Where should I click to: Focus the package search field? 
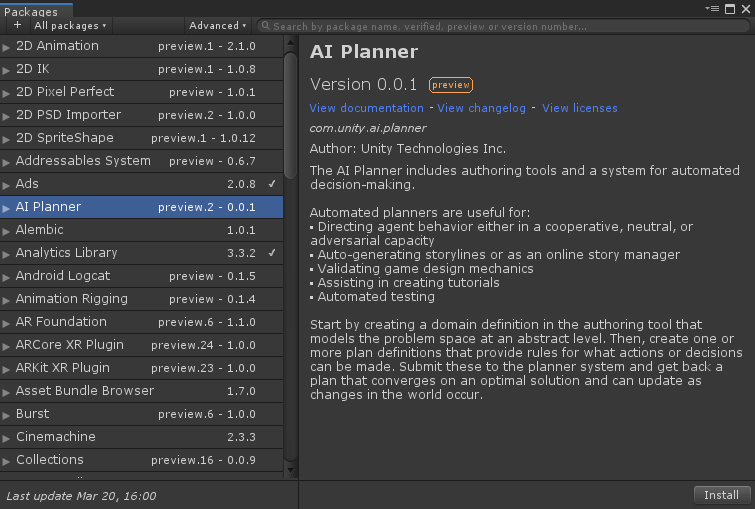503,26
